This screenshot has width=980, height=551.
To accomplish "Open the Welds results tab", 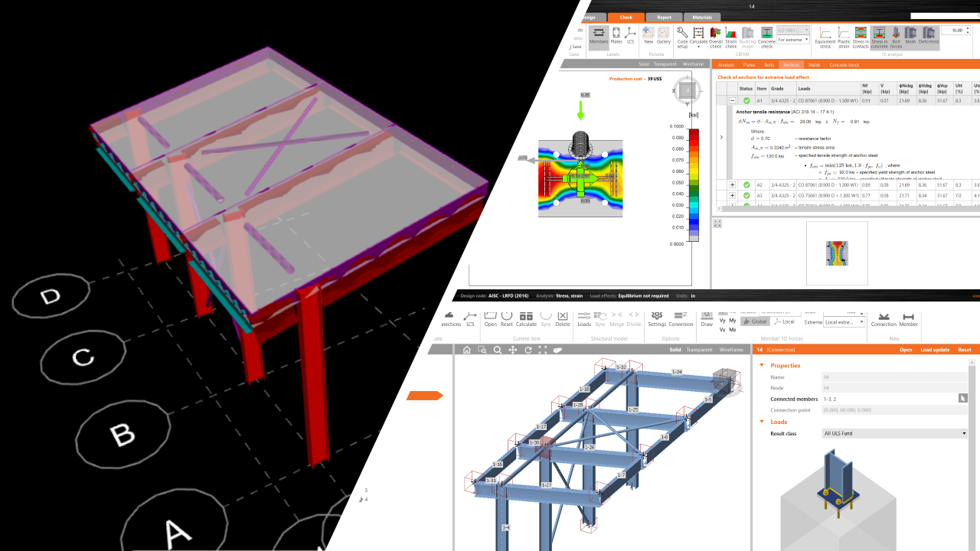I will (x=815, y=64).
